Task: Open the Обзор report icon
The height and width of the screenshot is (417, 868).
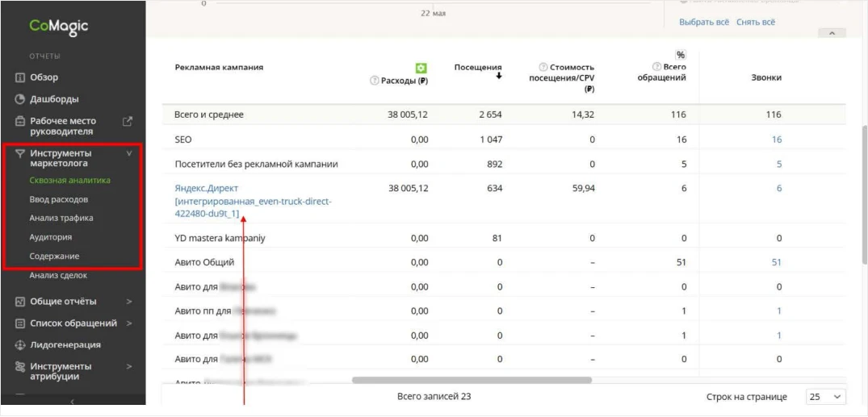Action: click(20, 77)
